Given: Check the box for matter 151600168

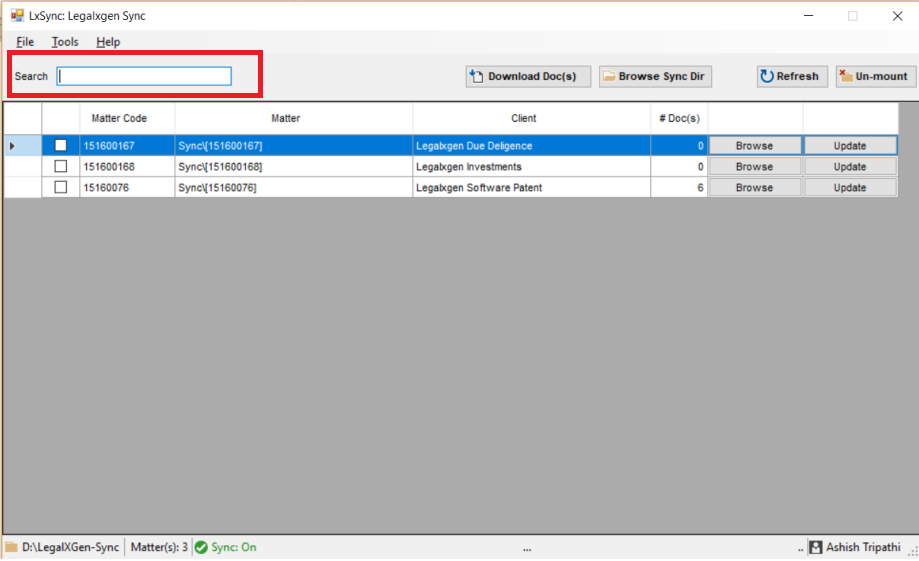Looking at the screenshot, I should pos(61,167).
